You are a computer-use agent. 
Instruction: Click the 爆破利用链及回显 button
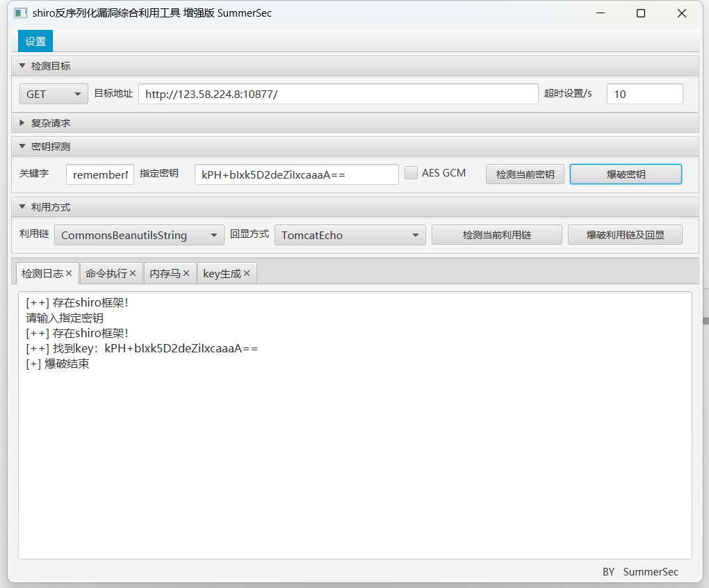click(625, 234)
